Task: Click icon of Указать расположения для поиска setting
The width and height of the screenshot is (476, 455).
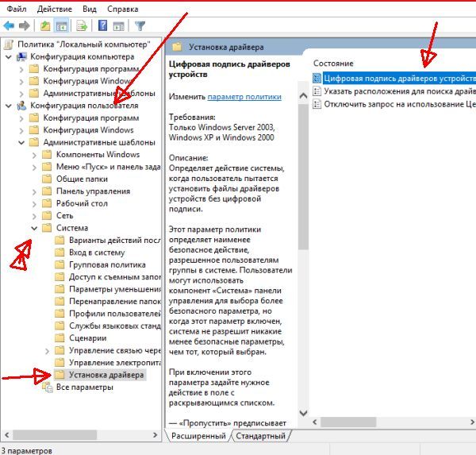Action: (x=317, y=91)
